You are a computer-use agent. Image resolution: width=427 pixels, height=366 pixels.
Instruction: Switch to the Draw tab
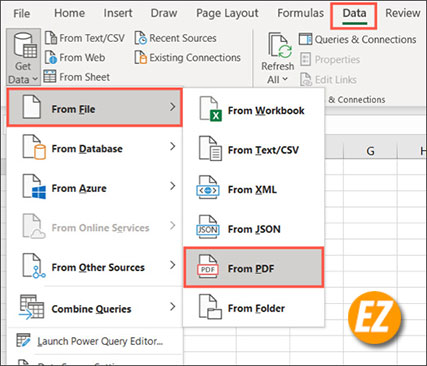(x=164, y=13)
